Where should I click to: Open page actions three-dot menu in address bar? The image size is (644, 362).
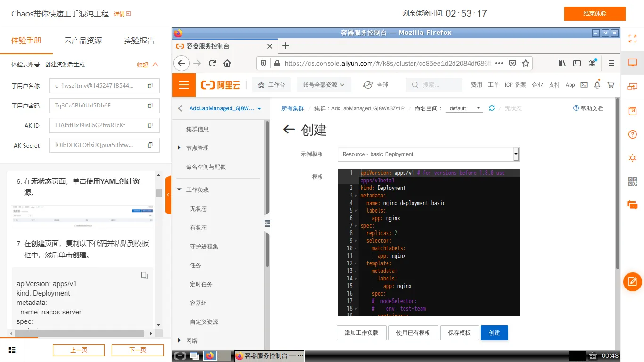tap(499, 63)
